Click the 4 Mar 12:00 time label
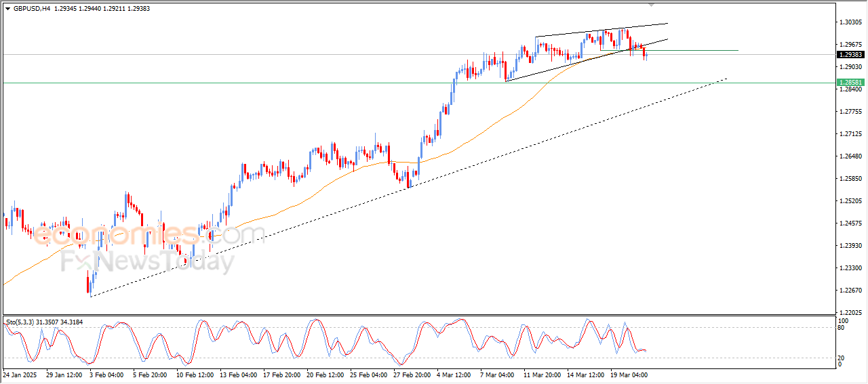The width and height of the screenshot is (868, 384). click(x=454, y=374)
